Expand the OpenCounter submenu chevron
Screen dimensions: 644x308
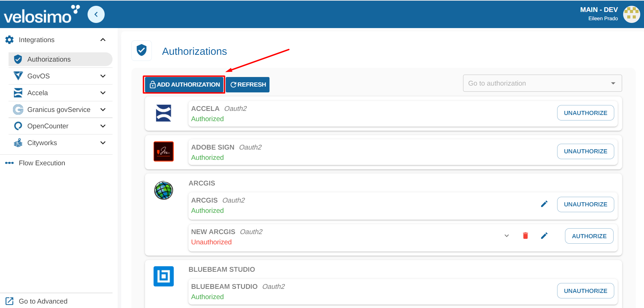[103, 126]
